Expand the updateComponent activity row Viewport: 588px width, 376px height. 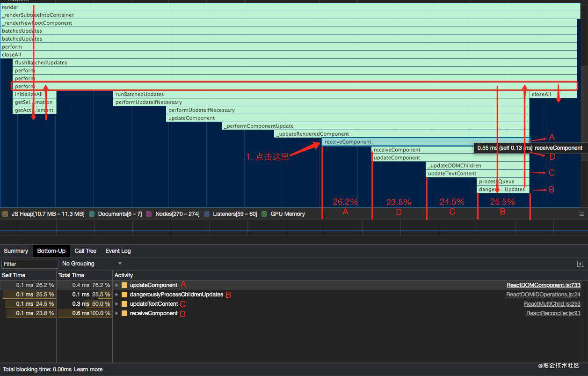116,285
